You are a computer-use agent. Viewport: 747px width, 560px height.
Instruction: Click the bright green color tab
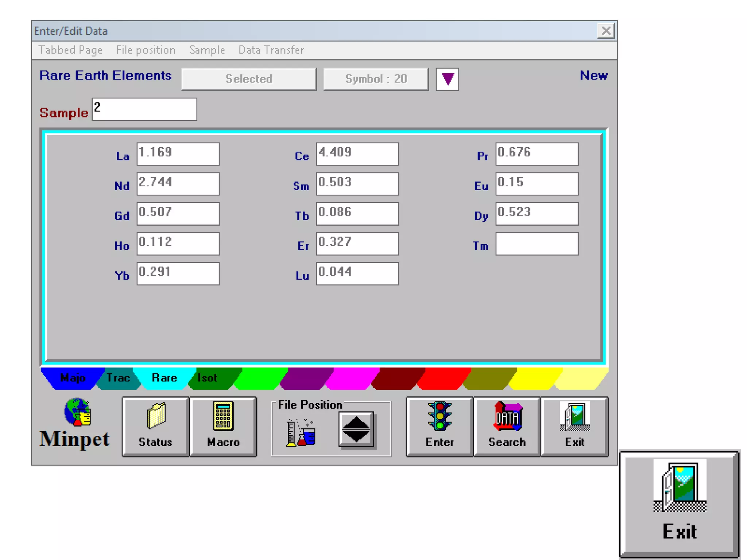pos(261,378)
